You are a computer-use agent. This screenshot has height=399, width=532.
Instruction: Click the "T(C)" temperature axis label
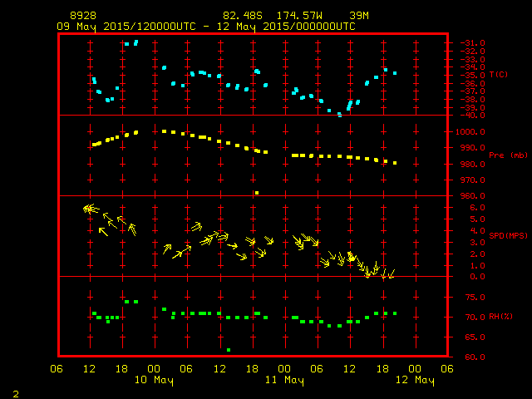[x=499, y=75]
